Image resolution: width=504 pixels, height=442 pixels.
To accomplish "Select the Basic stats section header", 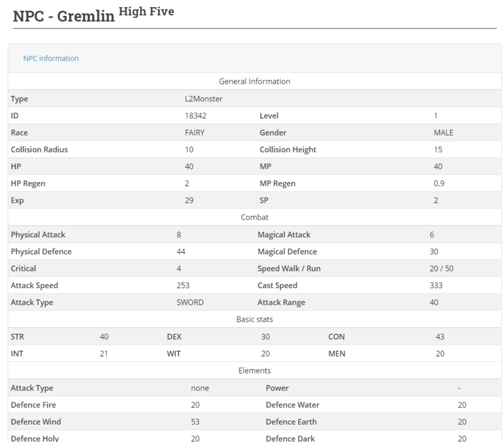I will click(254, 319).
